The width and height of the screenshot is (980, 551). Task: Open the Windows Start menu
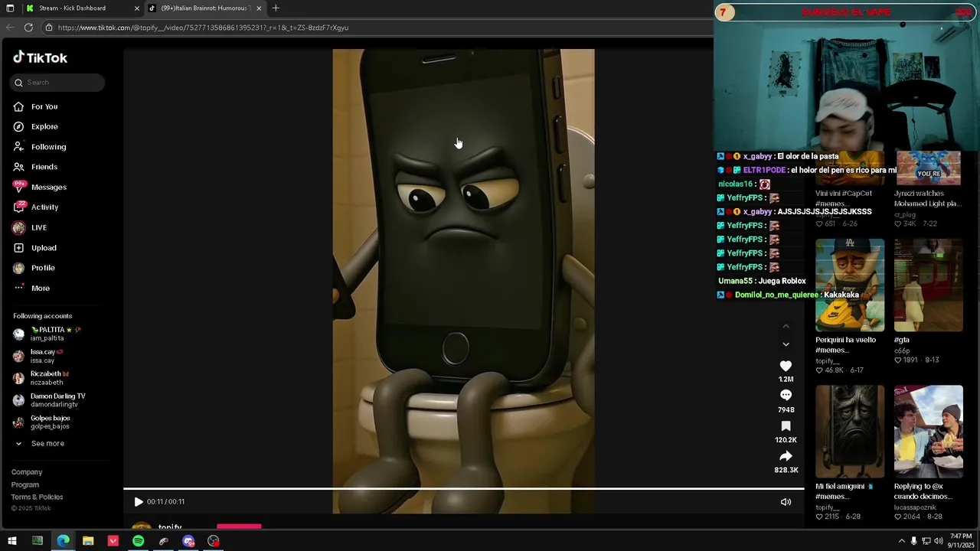coord(12,541)
